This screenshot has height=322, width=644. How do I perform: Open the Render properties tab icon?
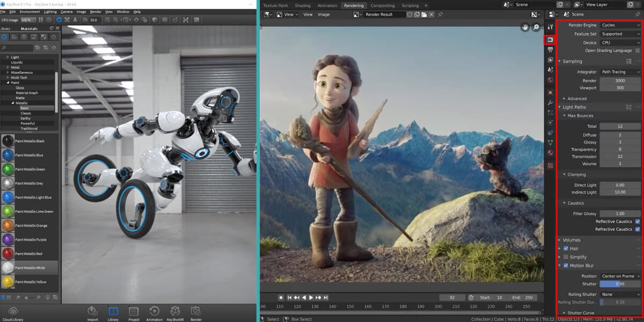[550, 40]
